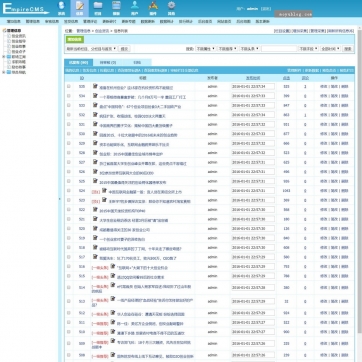Open the Columns folder icon in header
362x362 pixels.
pos(98,8)
